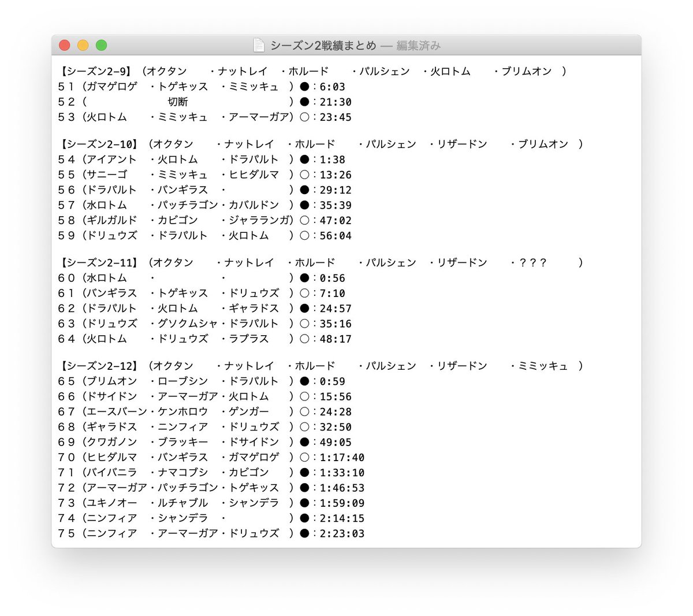Click the ？？？ entry in season 2-11 header
The image size is (693, 616).
(532, 262)
